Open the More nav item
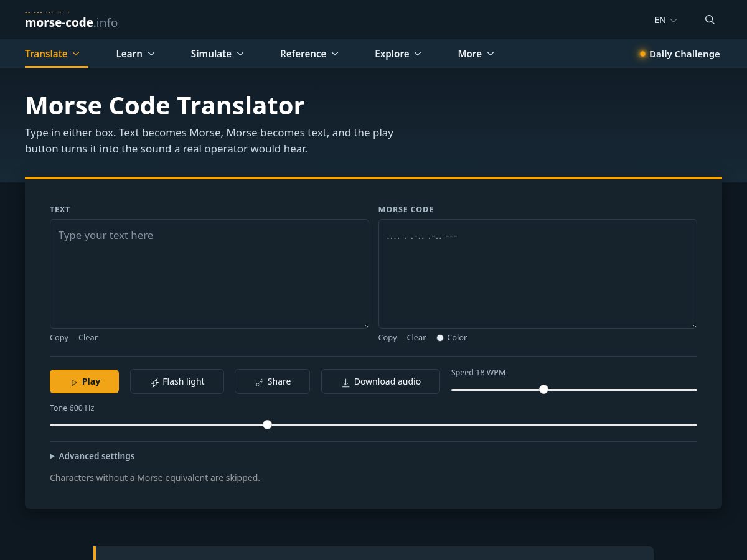747x560 pixels. pyautogui.click(x=476, y=54)
